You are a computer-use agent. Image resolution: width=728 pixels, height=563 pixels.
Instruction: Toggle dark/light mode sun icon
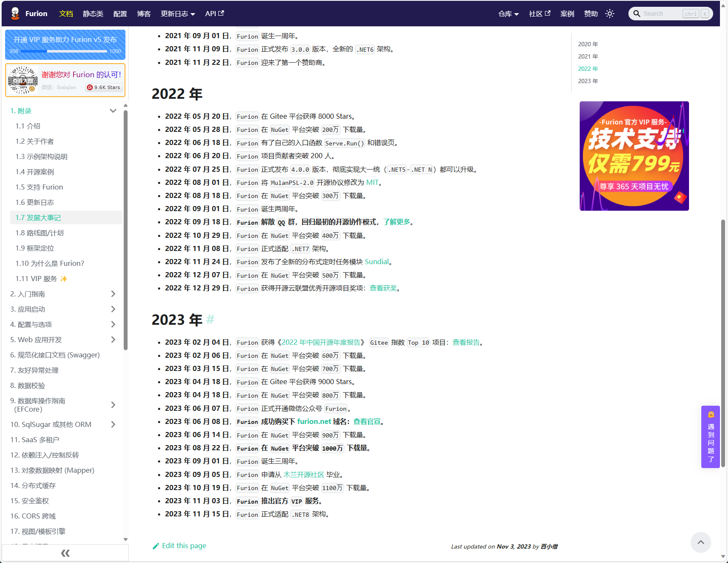(610, 14)
